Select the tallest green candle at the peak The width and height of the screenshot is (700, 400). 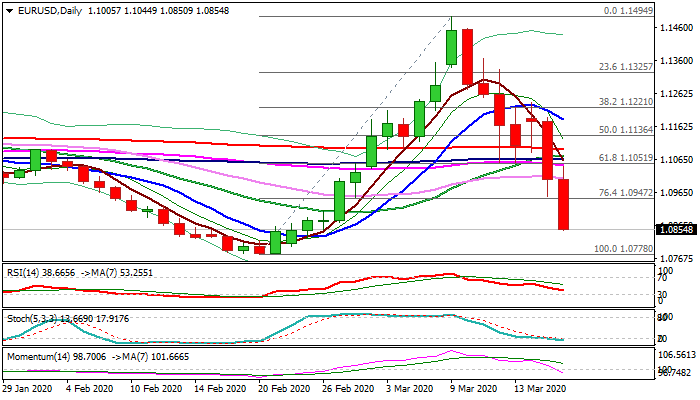coord(451,49)
